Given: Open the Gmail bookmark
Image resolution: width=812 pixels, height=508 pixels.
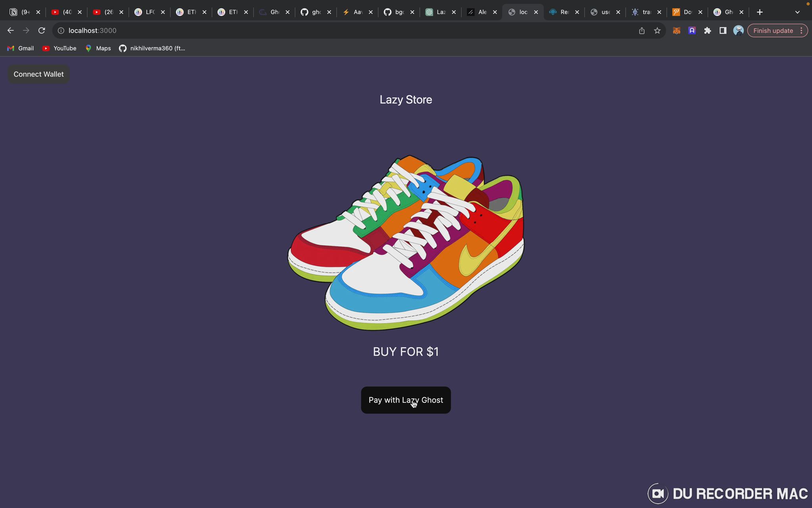Looking at the screenshot, I should (x=21, y=48).
